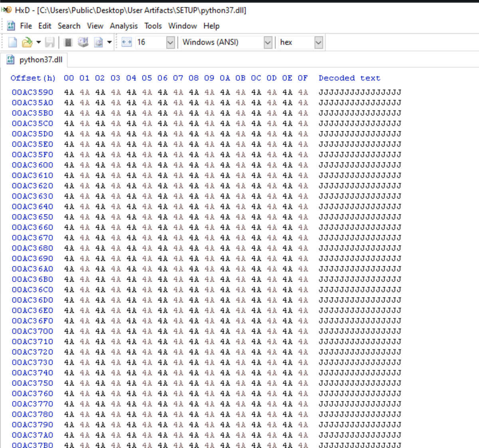Click the grayed Save diskette icon
Viewport: 479px width, 448px height.
click(50, 42)
